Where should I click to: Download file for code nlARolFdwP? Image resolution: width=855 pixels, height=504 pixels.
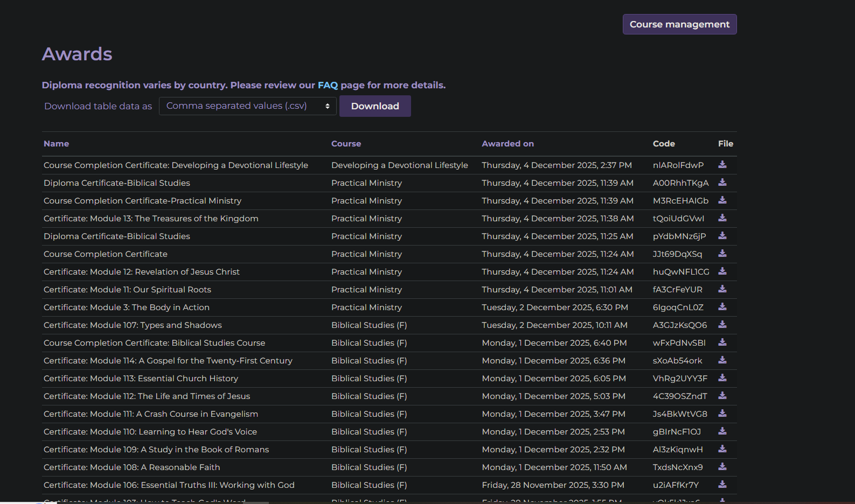722,165
